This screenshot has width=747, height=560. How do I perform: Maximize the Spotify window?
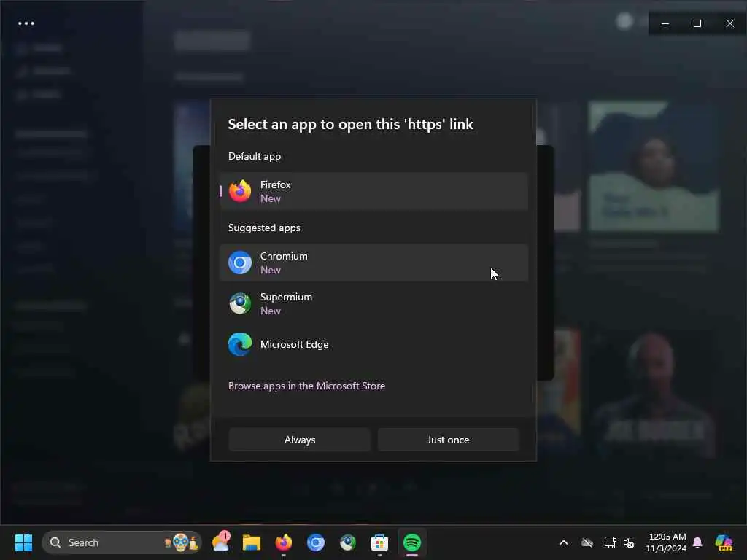(697, 23)
